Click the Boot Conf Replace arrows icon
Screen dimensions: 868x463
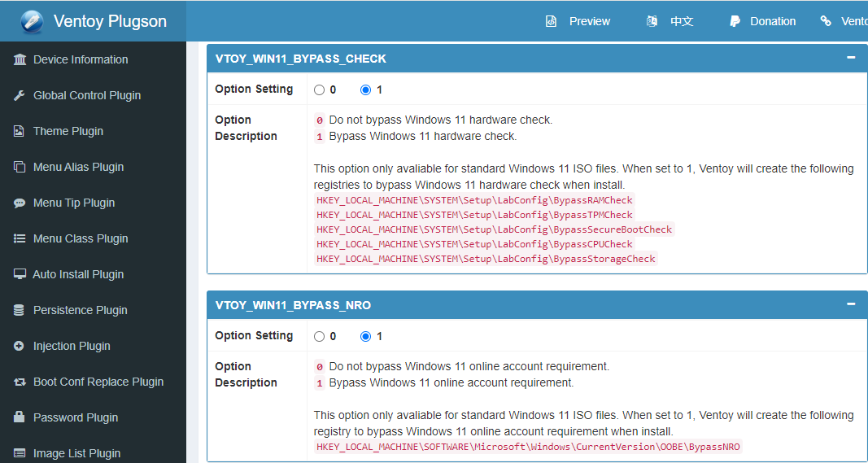pyautogui.click(x=20, y=382)
